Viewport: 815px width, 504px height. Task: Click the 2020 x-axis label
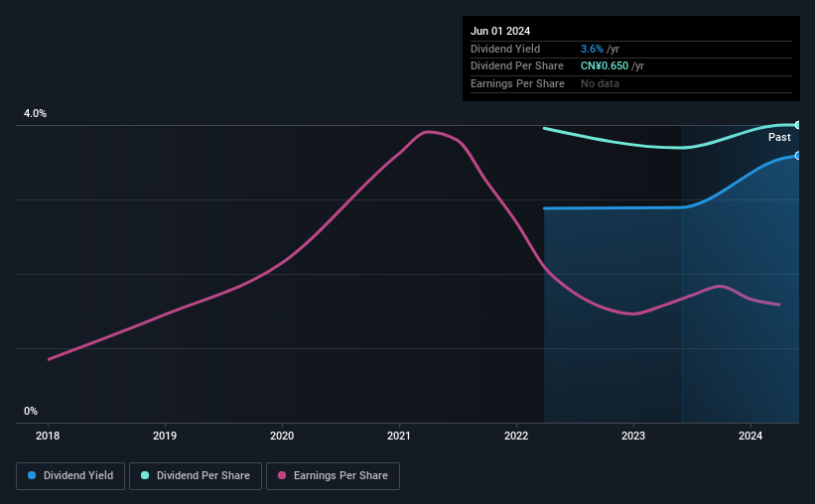[282, 436]
